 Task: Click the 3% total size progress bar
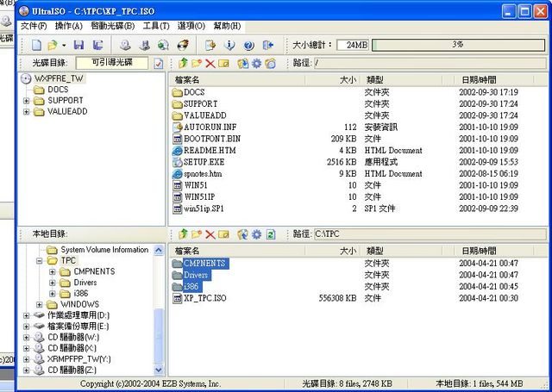[458, 45]
